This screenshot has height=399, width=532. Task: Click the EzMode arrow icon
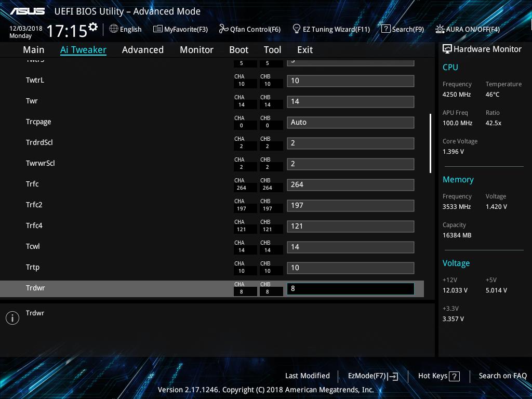(x=393, y=376)
